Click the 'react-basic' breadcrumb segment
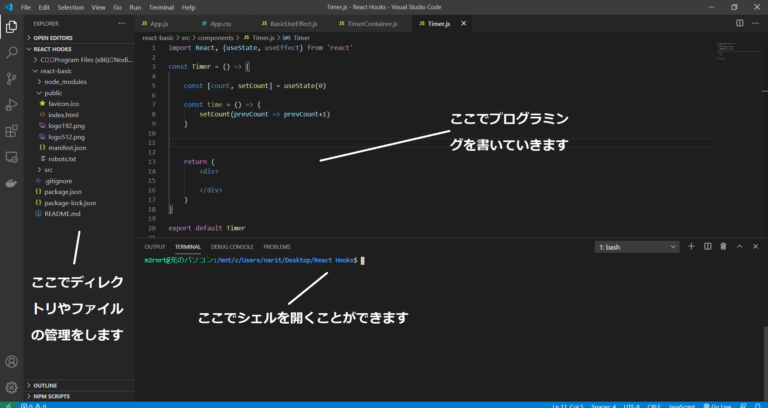 [x=158, y=38]
